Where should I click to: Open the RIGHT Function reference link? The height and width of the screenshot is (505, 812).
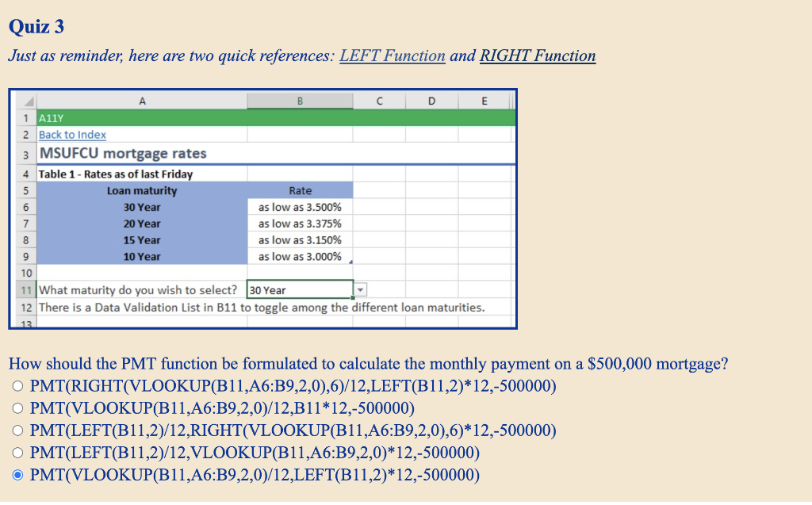pyautogui.click(x=536, y=55)
